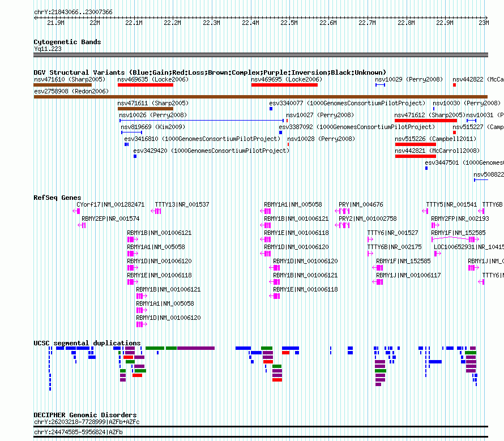The image size is (504, 441).
Task: Click the esv3447501 blue square glyph
Action: tap(426, 168)
